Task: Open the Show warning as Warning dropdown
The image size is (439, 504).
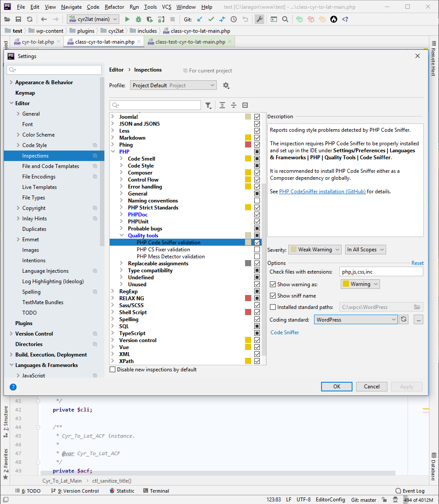Action: click(x=360, y=284)
